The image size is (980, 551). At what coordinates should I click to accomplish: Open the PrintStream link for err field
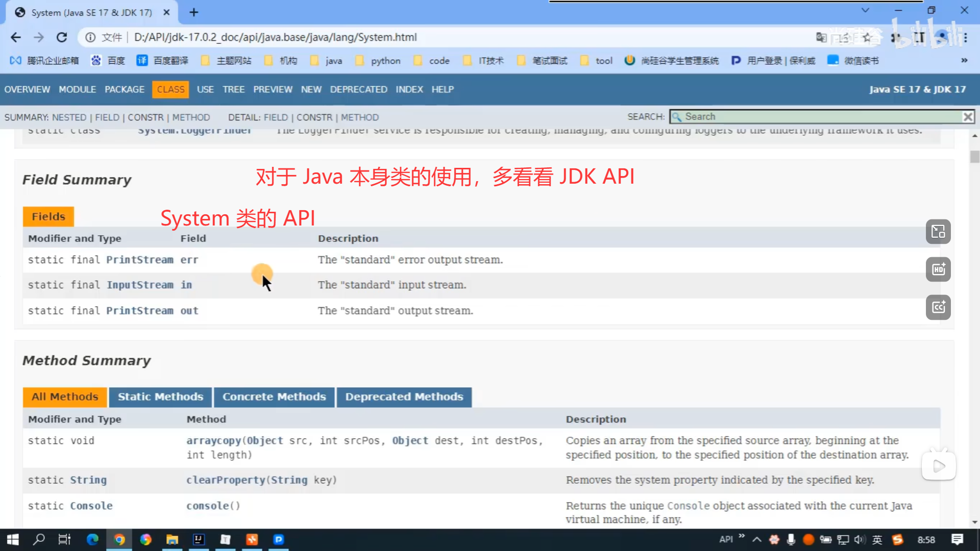click(139, 260)
